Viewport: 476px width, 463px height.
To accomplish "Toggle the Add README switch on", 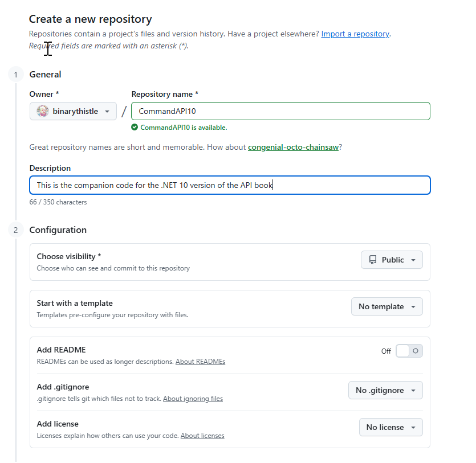I will click(x=409, y=350).
